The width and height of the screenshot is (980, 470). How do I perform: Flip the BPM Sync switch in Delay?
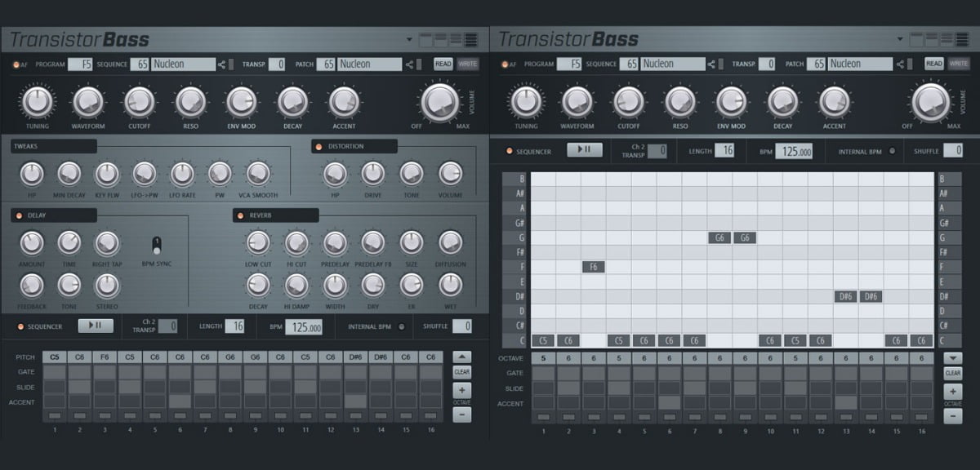[157, 246]
